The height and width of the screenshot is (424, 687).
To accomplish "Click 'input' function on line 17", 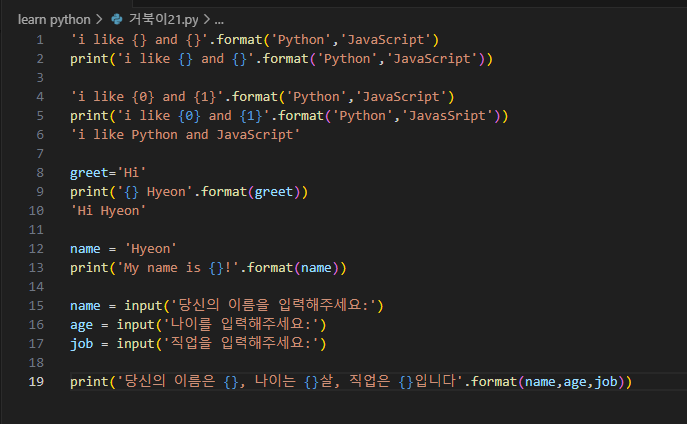I will click(x=135, y=344).
